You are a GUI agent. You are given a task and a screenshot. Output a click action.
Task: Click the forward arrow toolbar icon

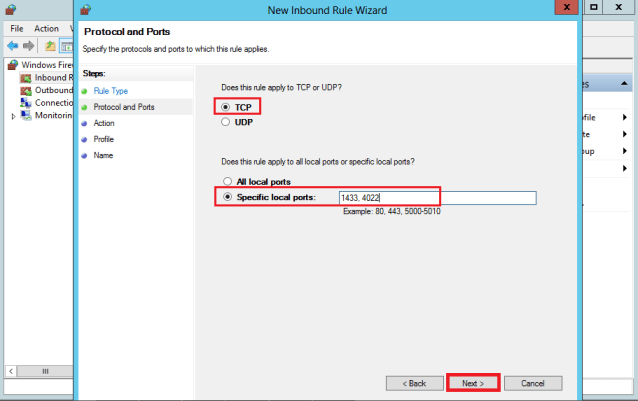tap(29, 46)
